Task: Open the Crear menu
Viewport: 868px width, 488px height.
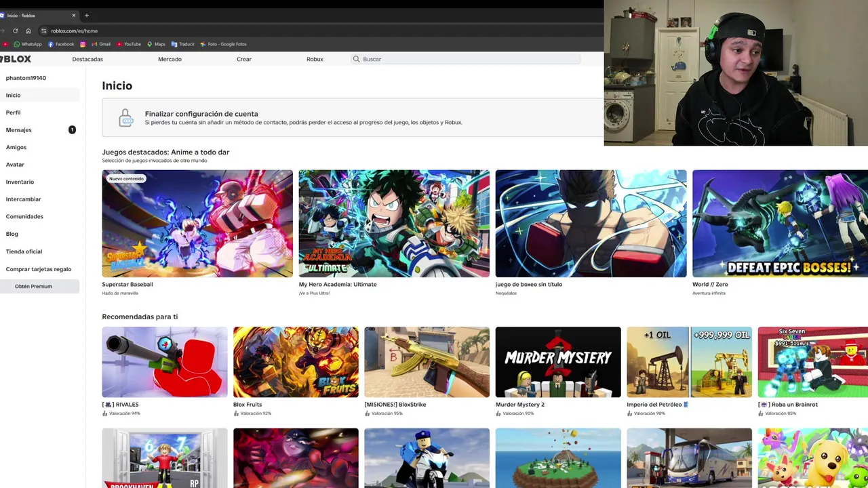Action: pos(244,59)
